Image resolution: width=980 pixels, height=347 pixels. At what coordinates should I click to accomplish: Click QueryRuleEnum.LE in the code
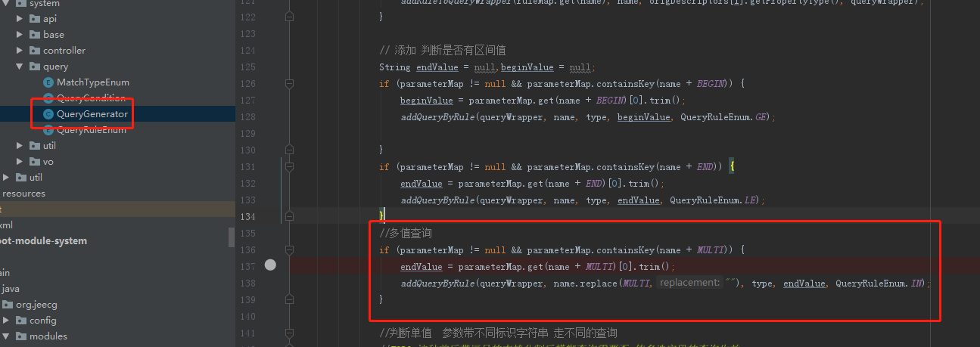(x=715, y=200)
